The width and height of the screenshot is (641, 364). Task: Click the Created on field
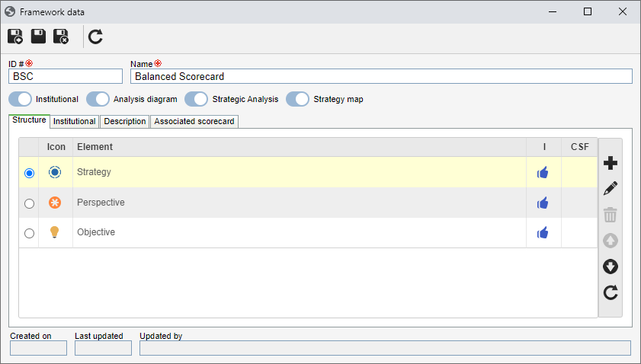pyautogui.click(x=38, y=348)
